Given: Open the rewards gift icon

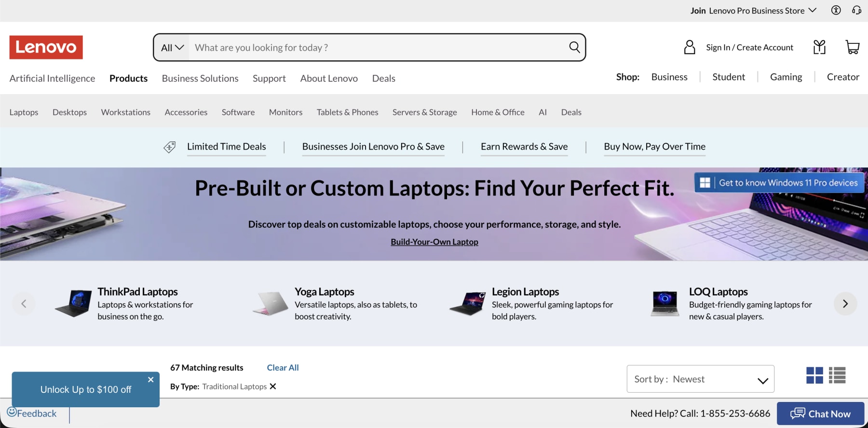Looking at the screenshot, I should [819, 47].
